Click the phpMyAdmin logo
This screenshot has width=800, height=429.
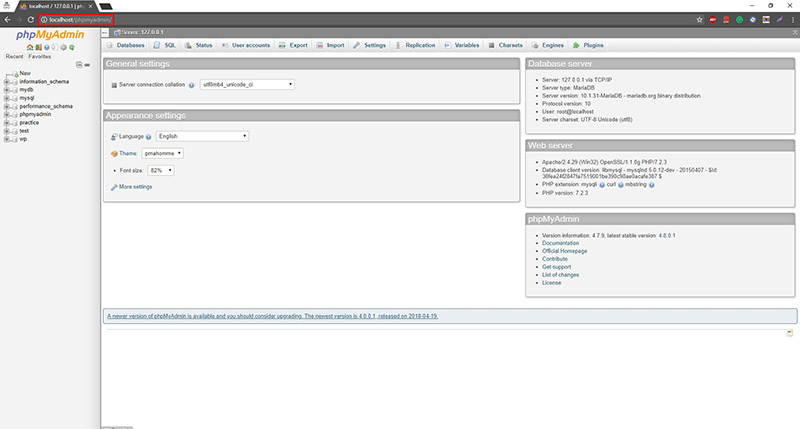click(50, 35)
